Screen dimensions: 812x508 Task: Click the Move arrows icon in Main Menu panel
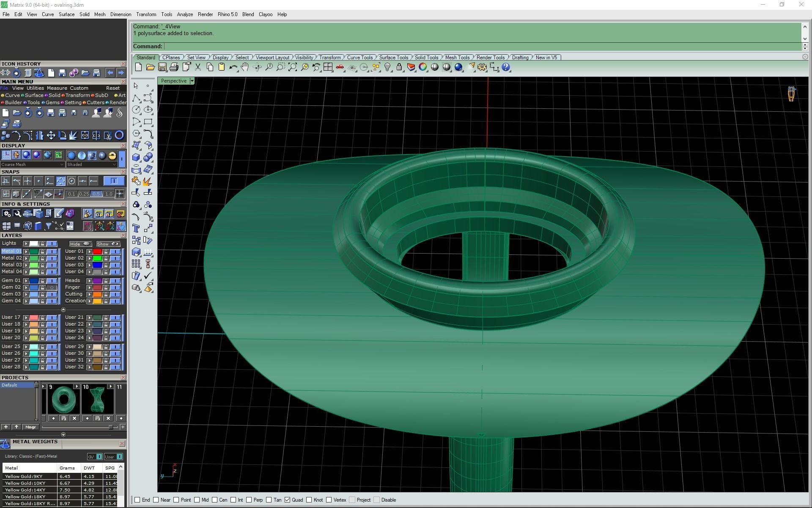pyautogui.click(x=51, y=135)
